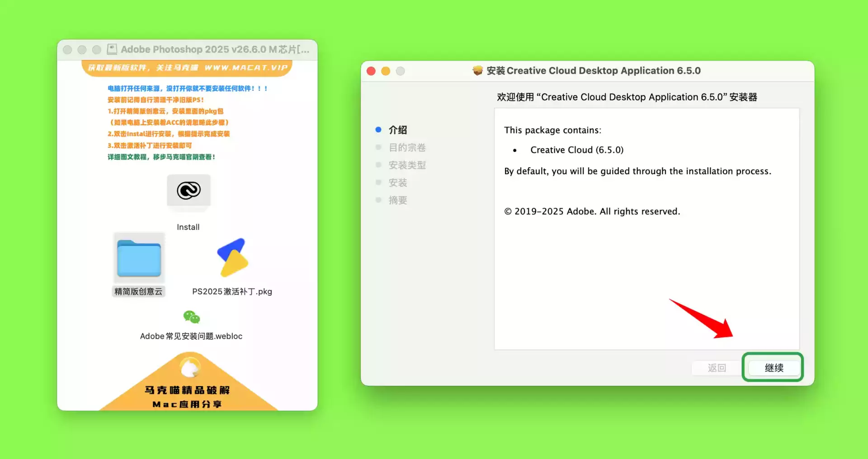Viewport: 868px width, 459px height.
Task: Open the Creative Cloud Install icon
Action: coord(189,191)
